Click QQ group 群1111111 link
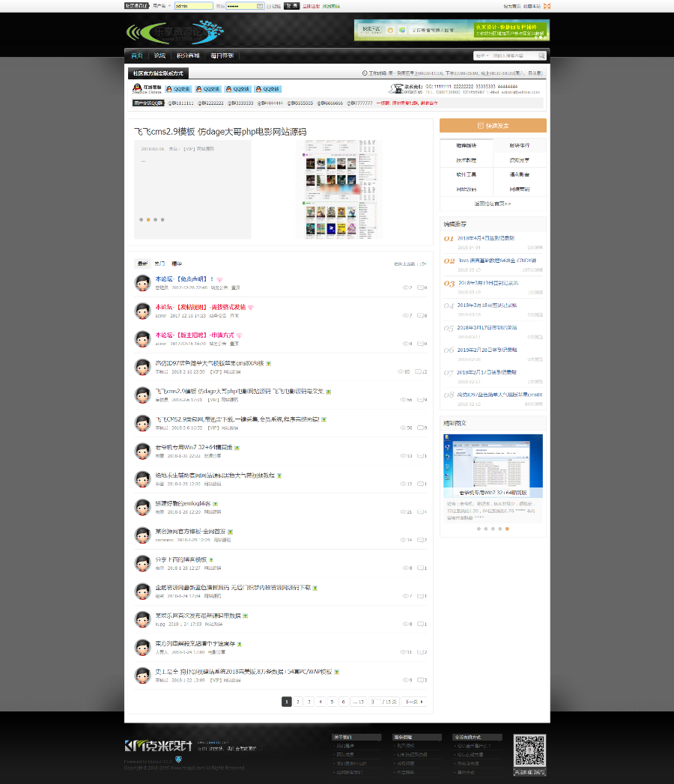 point(180,103)
